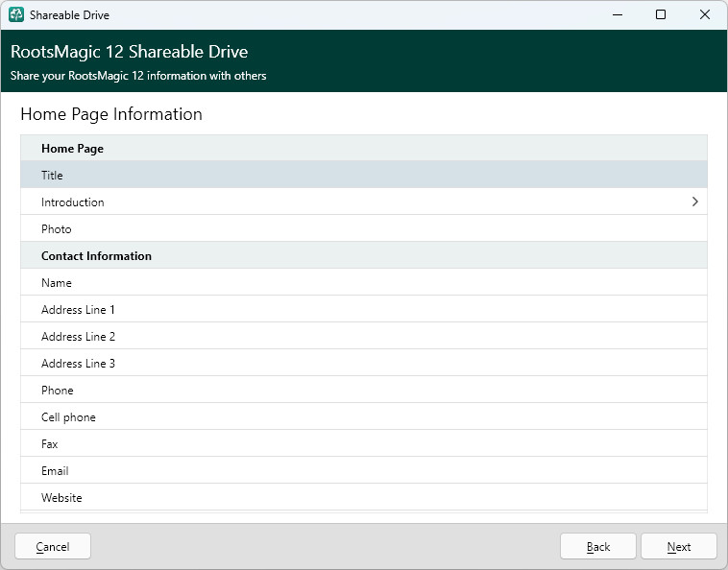The width and height of the screenshot is (728, 570).
Task: Close the Shareable Drive window
Action: click(704, 14)
